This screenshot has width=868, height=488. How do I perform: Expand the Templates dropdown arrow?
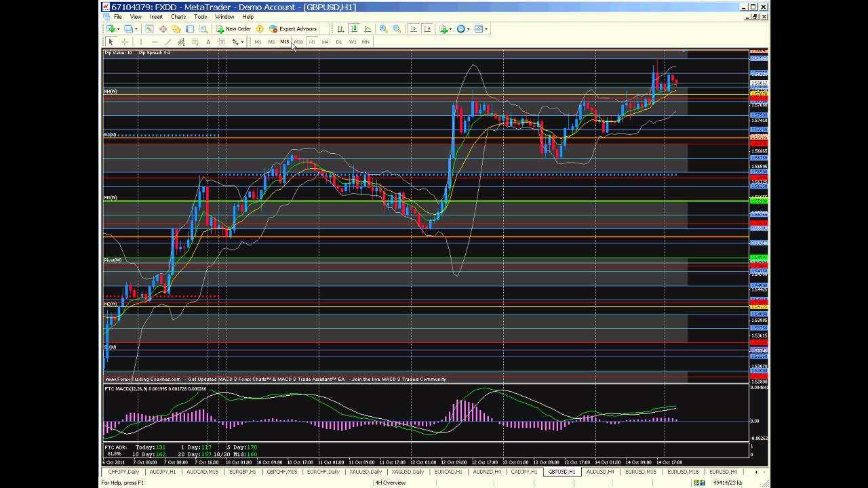tap(486, 29)
